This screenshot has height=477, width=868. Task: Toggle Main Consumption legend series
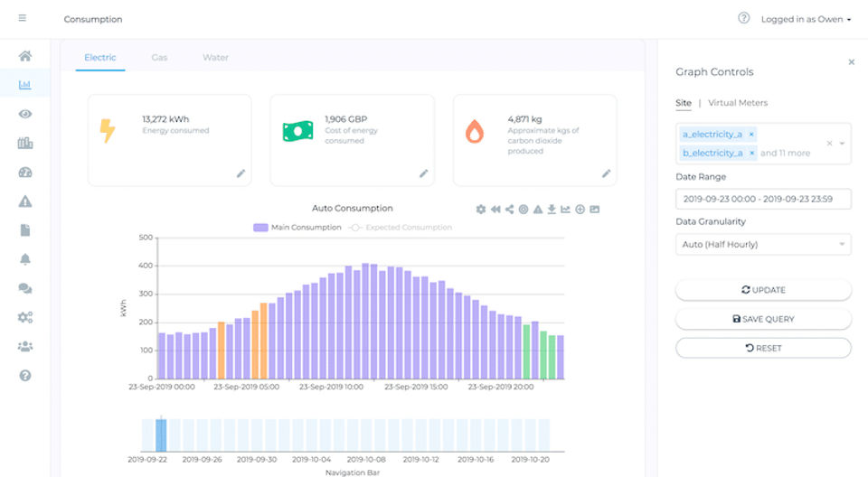pos(297,228)
